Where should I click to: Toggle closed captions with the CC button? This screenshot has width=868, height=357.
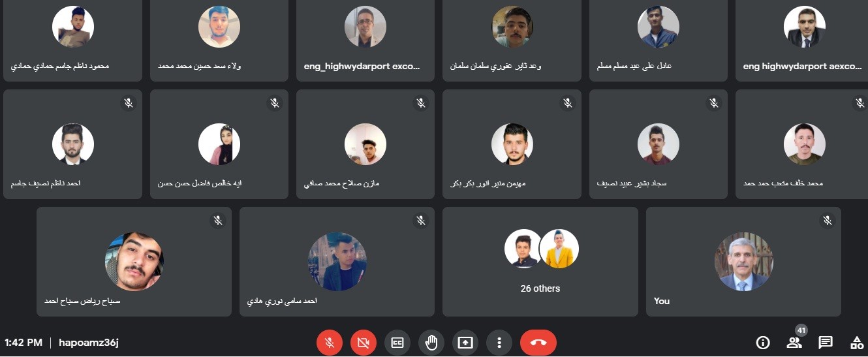click(x=397, y=342)
